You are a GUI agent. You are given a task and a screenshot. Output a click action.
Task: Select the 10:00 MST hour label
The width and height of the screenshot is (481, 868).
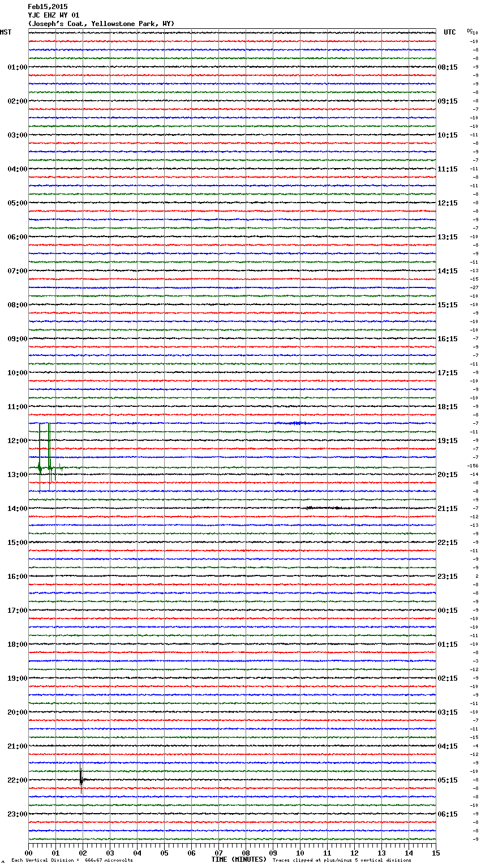(18, 373)
